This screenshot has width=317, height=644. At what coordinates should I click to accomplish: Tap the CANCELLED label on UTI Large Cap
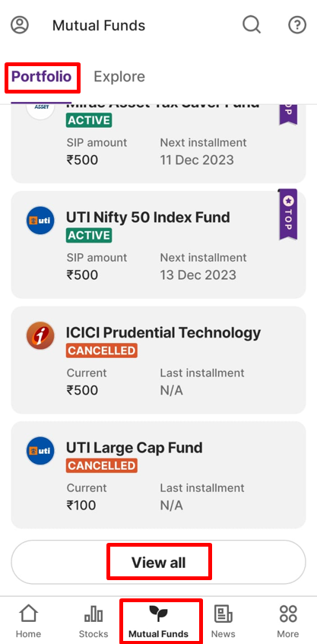101,465
